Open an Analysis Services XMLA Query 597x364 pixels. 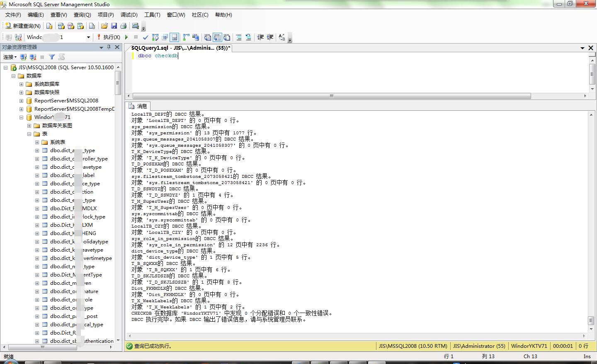pos(81,26)
